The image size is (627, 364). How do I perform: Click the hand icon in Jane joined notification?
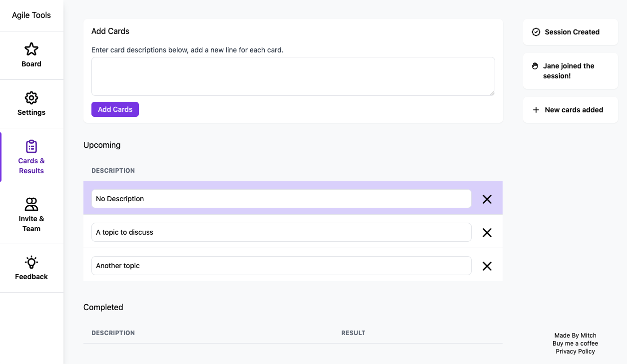pyautogui.click(x=535, y=66)
